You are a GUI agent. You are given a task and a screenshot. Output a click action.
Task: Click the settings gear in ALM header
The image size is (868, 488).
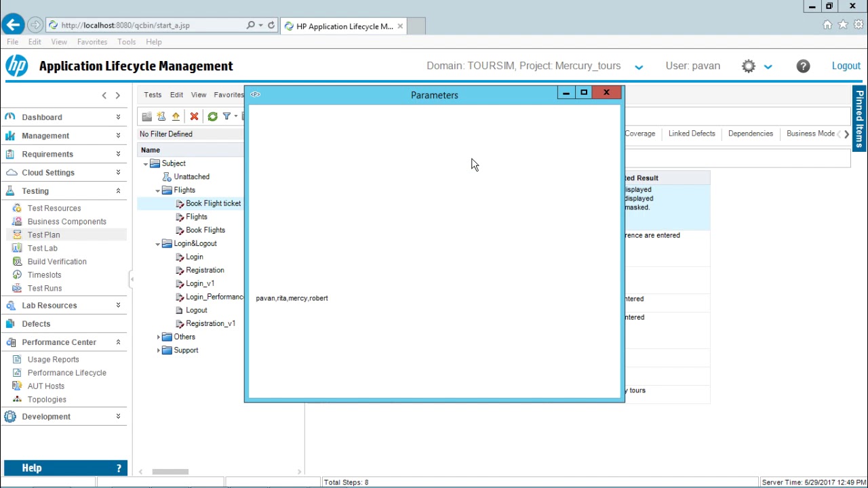(749, 66)
